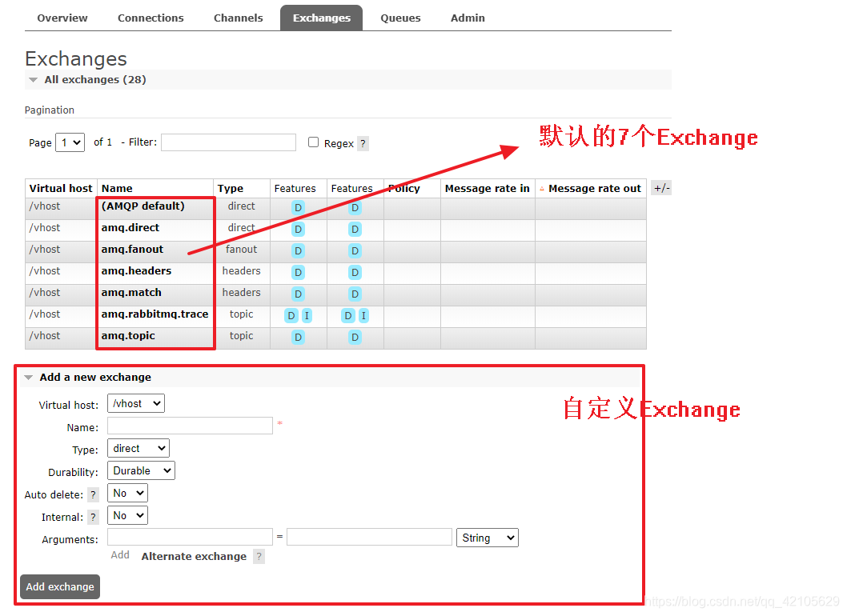Screen dimensions: 847x616
Task: Open the Overview tab
Action: click(x=62, y=18)
